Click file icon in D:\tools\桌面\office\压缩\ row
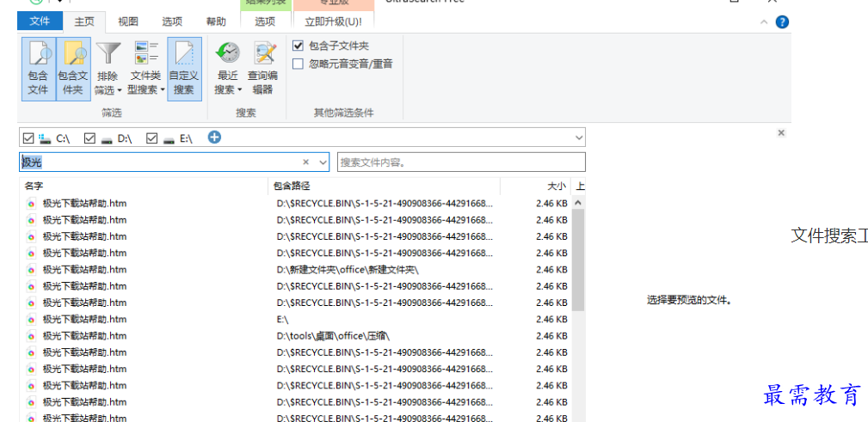 pos(31,336)
